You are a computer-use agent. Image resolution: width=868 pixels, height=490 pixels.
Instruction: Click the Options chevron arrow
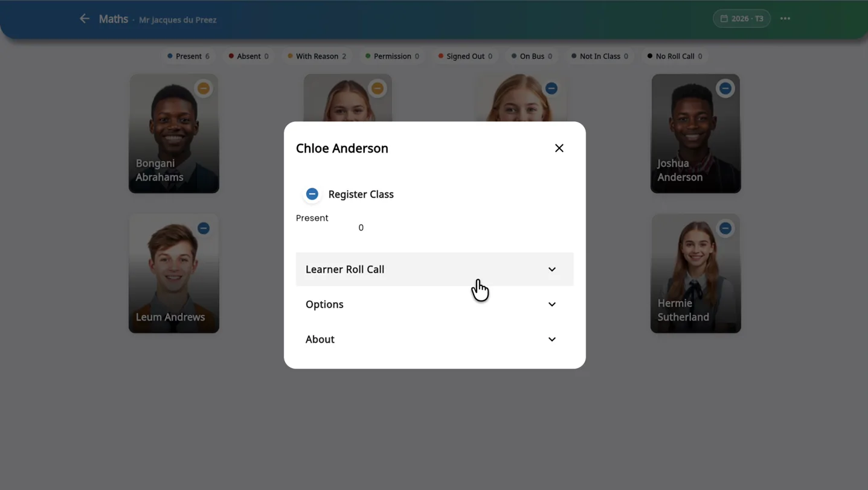(x=551, y=304)
